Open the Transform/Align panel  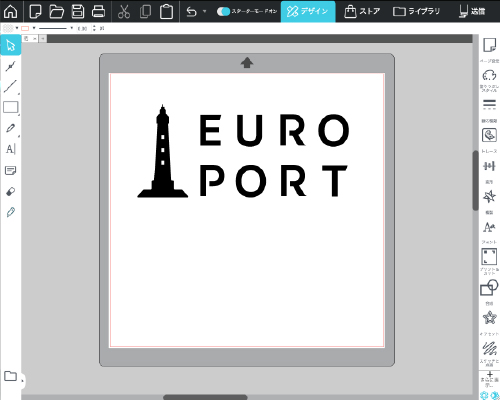point(489,166)
